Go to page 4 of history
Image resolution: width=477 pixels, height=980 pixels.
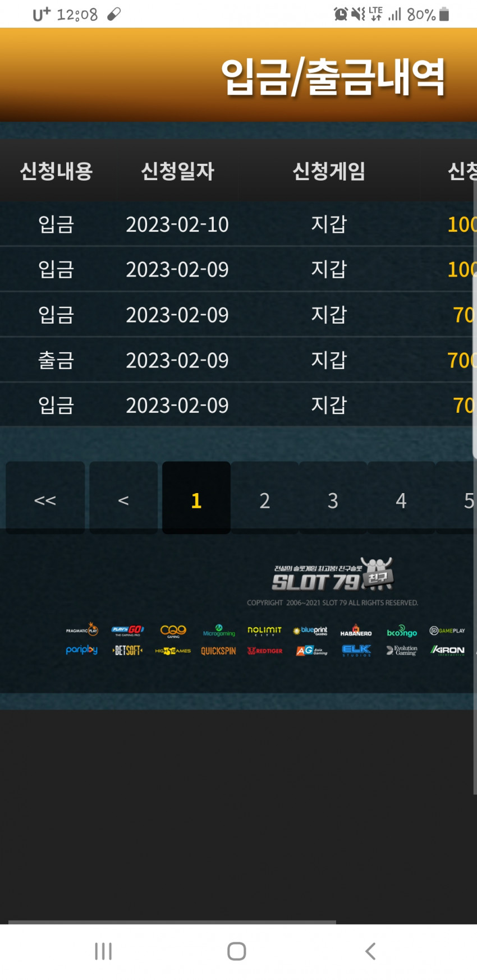point(401,498)
